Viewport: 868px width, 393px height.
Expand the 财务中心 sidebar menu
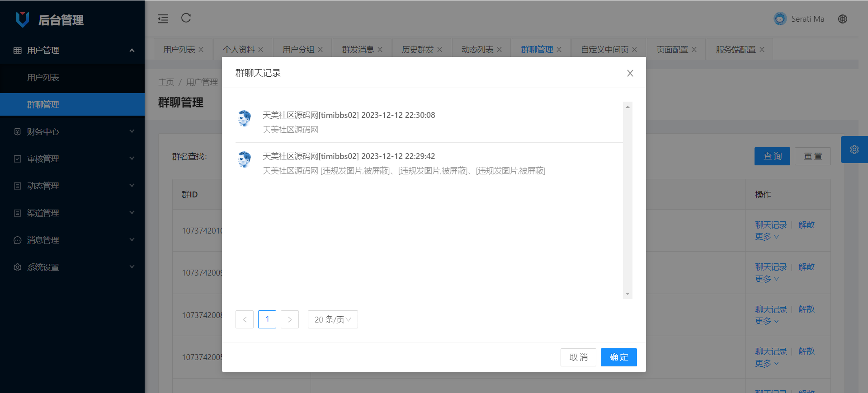72,131
